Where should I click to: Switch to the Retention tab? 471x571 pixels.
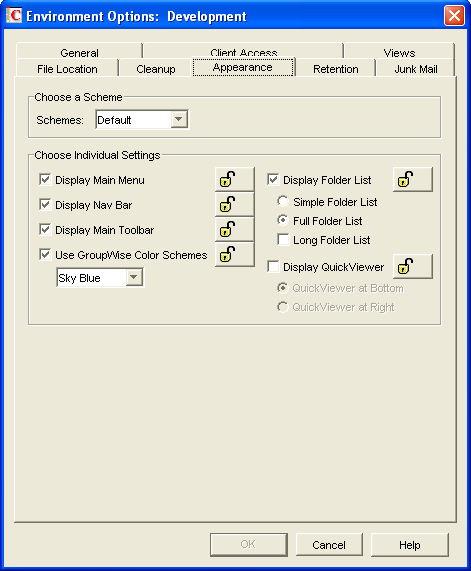pyautogui.click(x=335, y=68)
